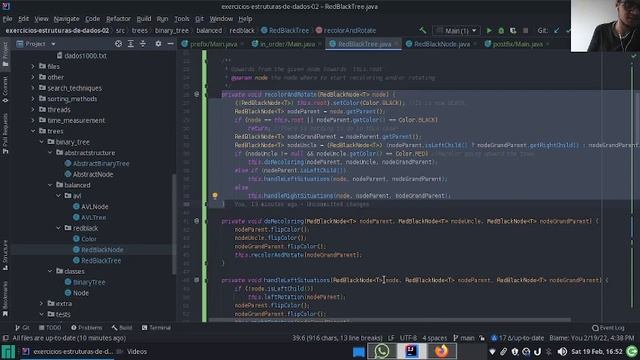Open the Commit sidebar tool window
Image resolution: width=640 pixels, height=360 pixels.
point(5,89)
